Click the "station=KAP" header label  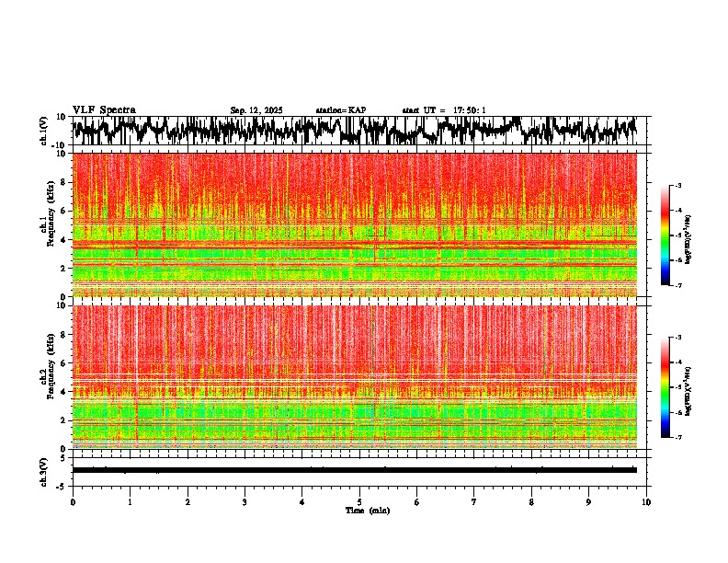(x=341, y=110)
